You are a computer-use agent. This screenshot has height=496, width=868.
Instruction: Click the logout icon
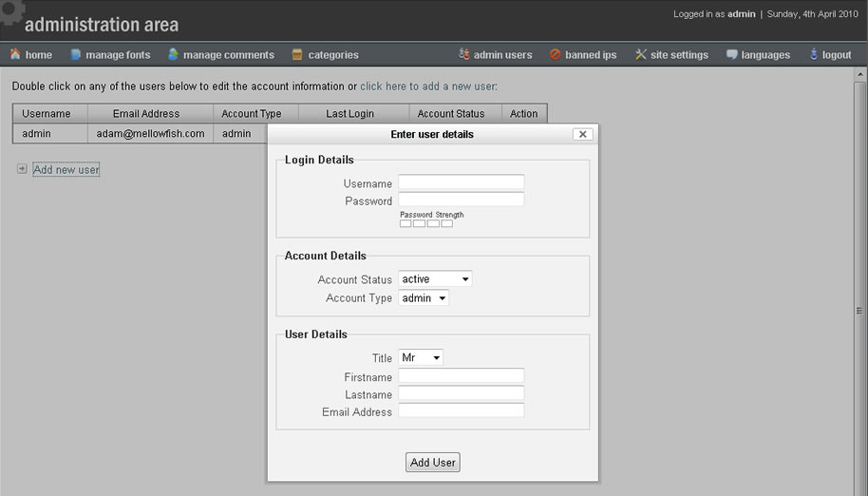point(814,54)
